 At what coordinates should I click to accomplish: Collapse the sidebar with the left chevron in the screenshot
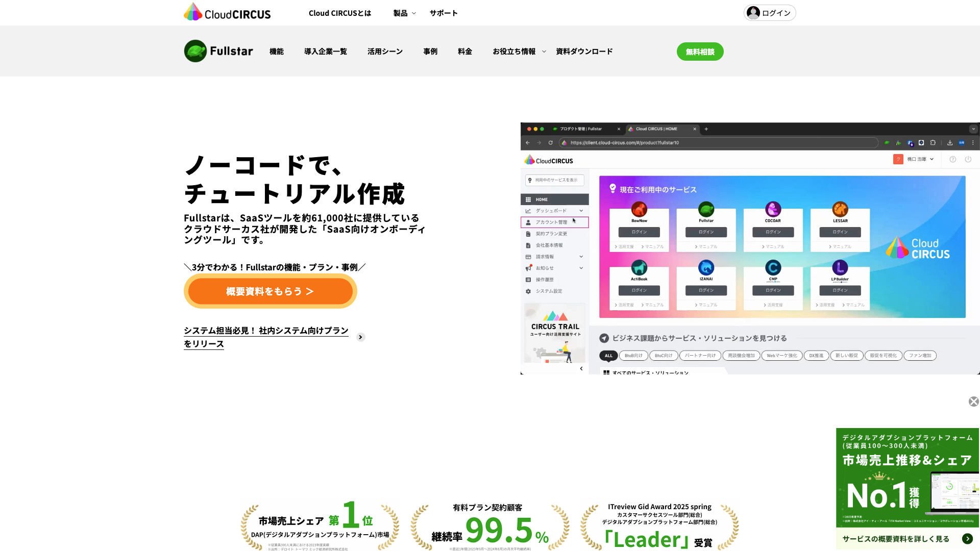[x=581, y=368]
